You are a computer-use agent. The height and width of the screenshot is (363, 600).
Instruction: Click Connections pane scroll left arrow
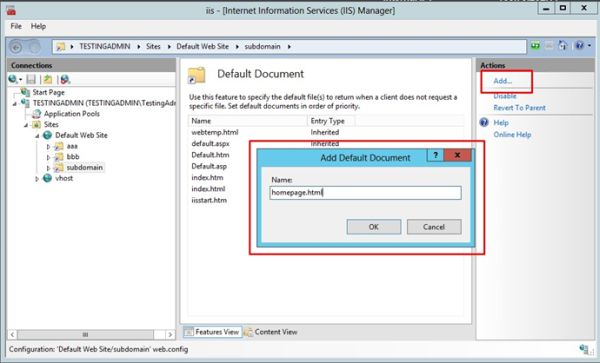coord(12,335)
